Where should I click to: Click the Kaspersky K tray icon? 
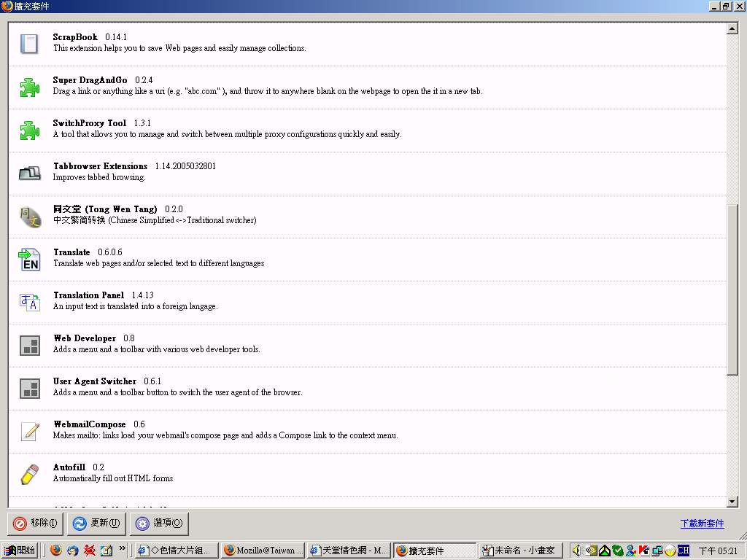tap(644, 551)
